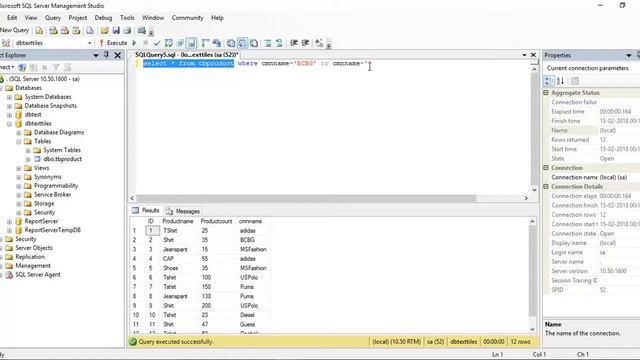Click the New Query button
This screenshot has width=640, height=360.
(x=14, y=31)
